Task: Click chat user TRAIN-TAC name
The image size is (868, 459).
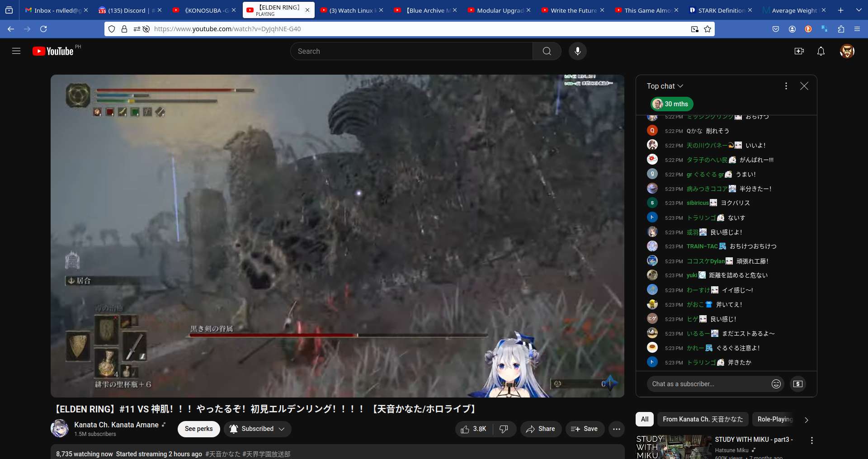Action: (702, 246)
